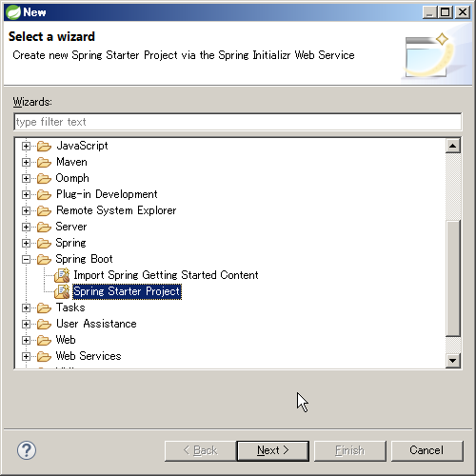Expand the Web folder node
Viewport: 476px width, 476px height.
pos(27,340)
